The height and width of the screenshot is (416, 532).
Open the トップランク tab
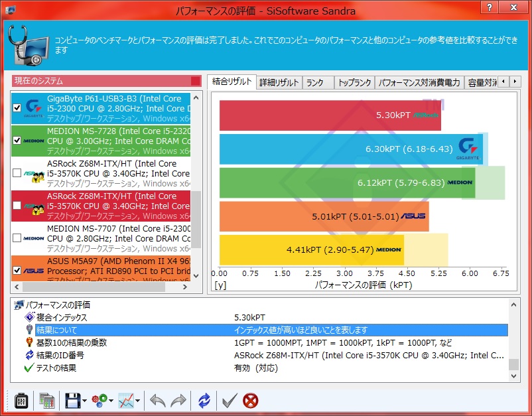click(x=354, y=82)
